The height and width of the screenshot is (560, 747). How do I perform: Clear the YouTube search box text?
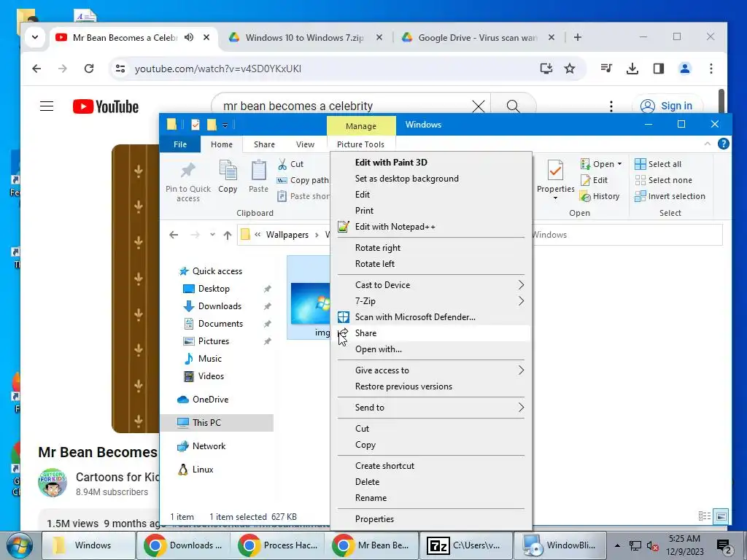pyautogui.click(x=479, y=106)
